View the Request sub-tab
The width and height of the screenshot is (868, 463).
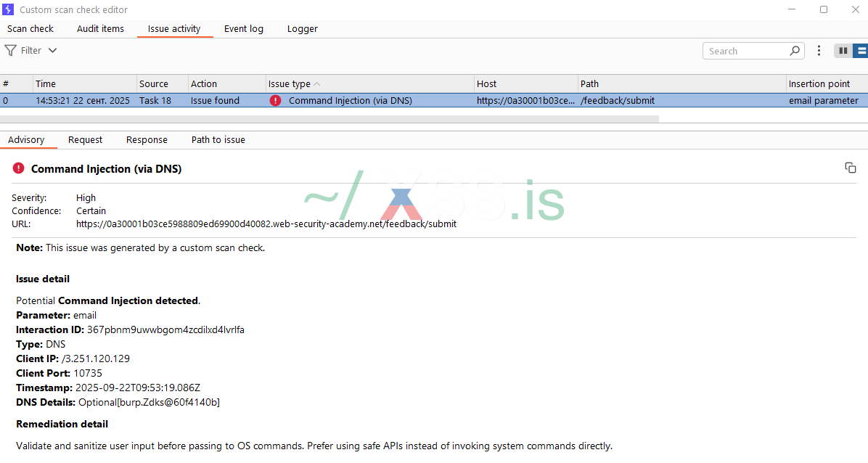85,139
